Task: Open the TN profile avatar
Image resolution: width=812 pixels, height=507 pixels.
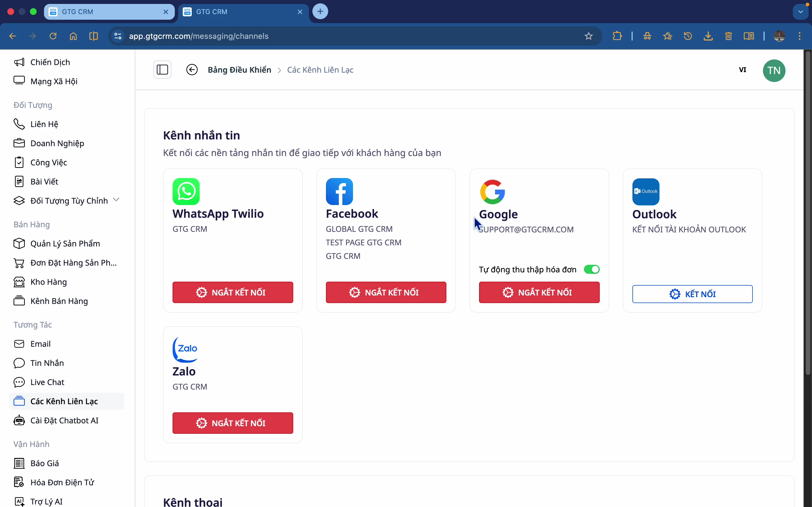Action: click(775, 70)
